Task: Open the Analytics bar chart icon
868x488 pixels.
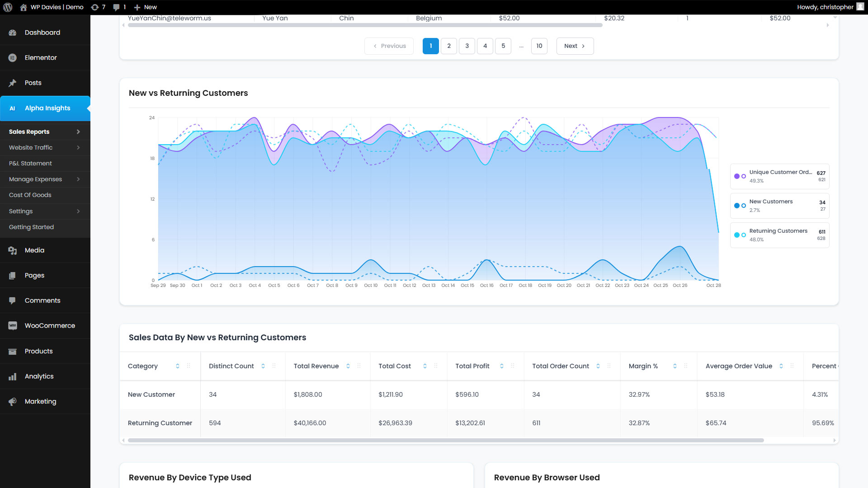Action: click(x=13, y=376)
